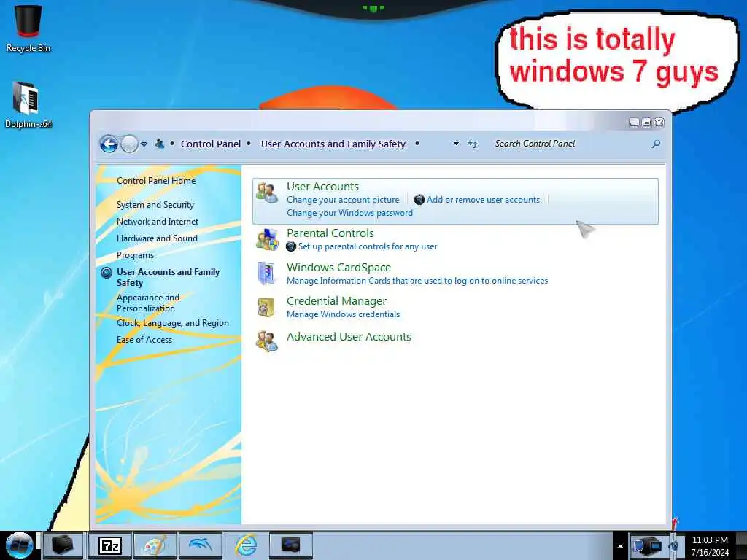747x560 pixels.
Task: Open Appearance and Personalization
Action: (x=148, y=303)
